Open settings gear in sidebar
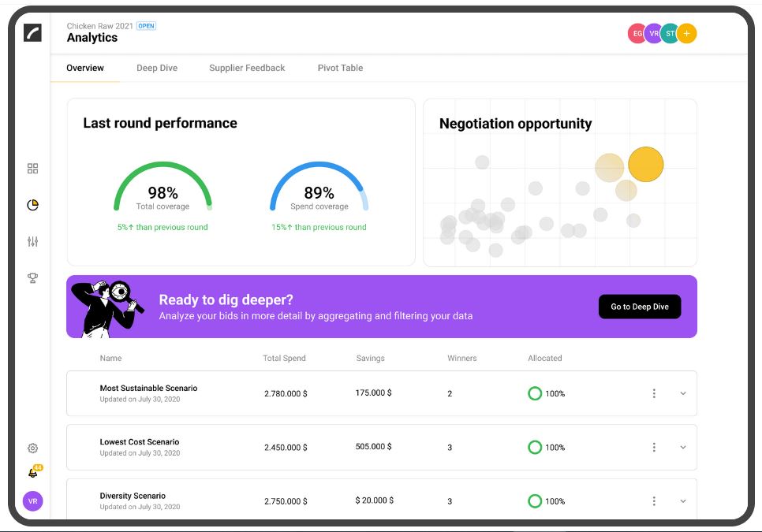This screenshot has width=762, height=532. [x=32, y=448]
